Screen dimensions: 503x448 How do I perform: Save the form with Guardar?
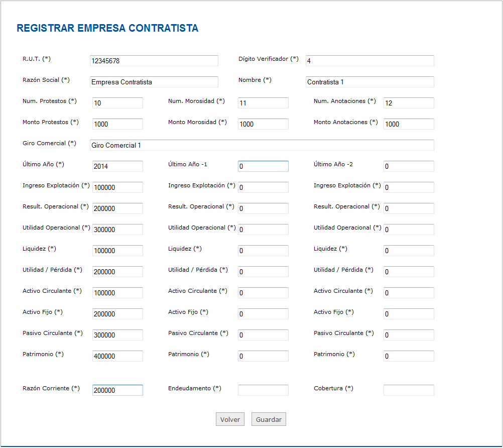click(x=269, y=419)
